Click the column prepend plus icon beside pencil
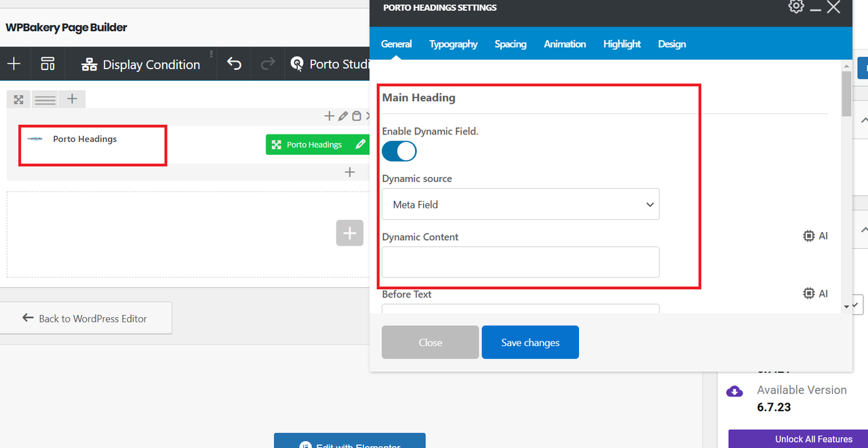The width and height of the screenshot is (868, 448). [x=330, y=116]
